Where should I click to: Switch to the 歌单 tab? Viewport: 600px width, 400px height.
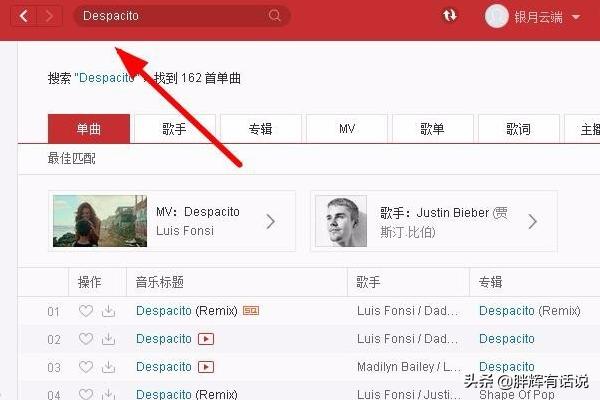(432, 129)
